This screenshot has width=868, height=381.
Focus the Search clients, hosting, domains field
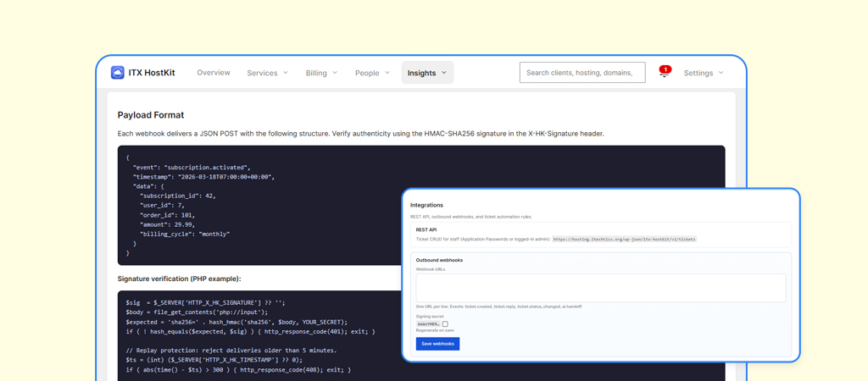[582, 73]
